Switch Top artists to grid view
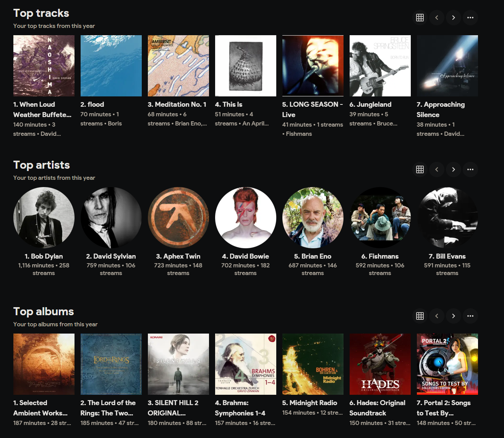The height and width of the screenshot is (438, 504). coord(420,169)
